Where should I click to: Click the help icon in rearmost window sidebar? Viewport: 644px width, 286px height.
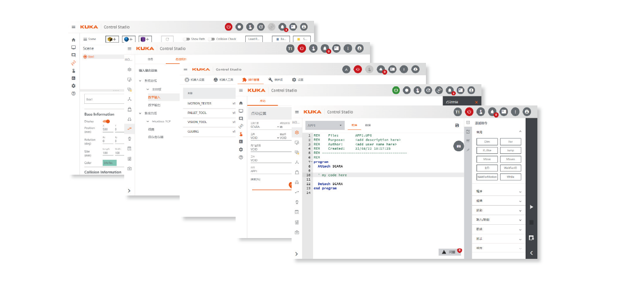pos(74,93)
